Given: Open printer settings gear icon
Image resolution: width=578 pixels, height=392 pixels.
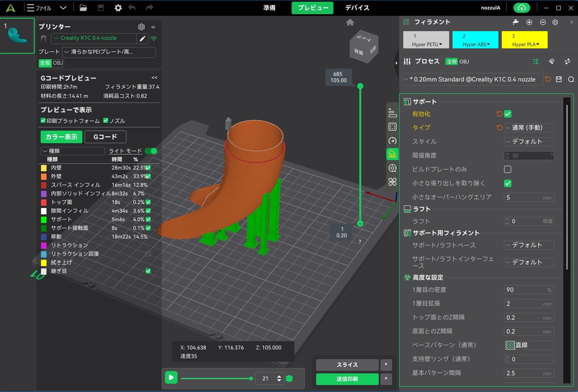Looking at the screenshot, I should click(x=141, y=27).
